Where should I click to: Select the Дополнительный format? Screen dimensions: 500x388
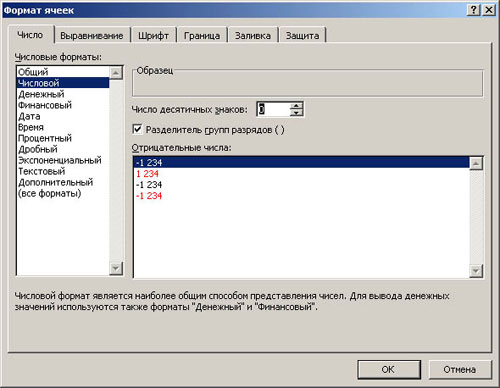(63, 182)
